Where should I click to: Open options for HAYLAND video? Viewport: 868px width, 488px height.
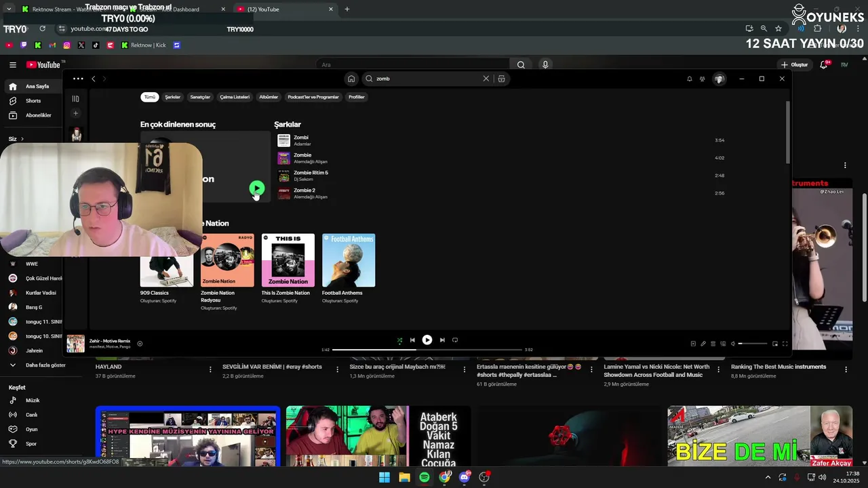pos(210,369)
